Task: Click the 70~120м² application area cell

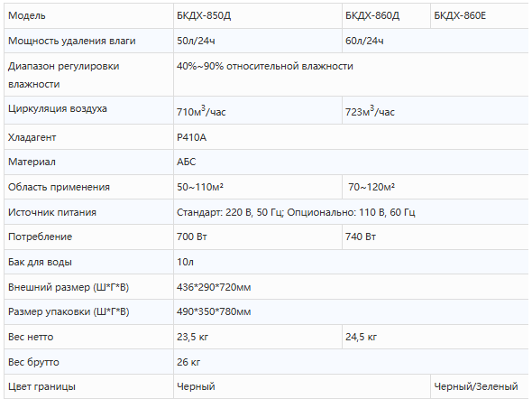Action: pos(436,187)
